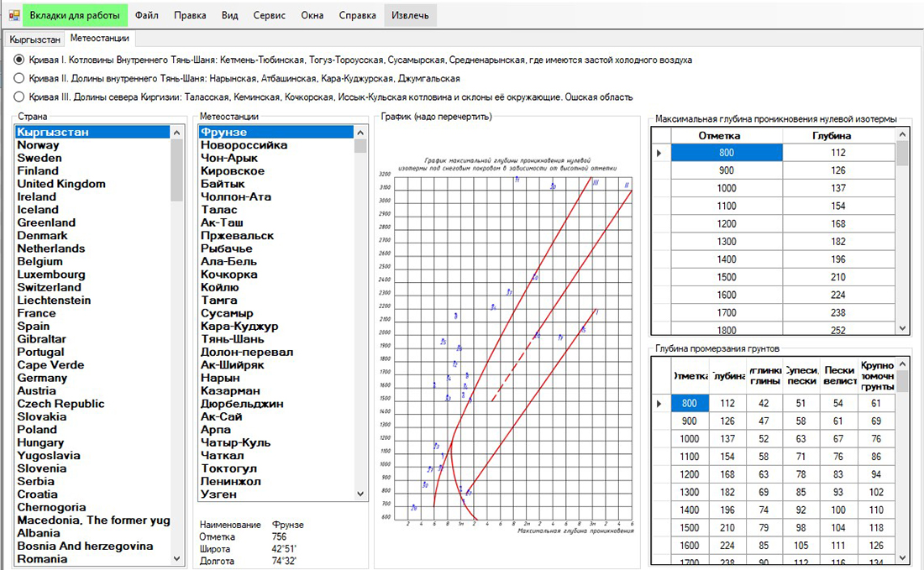Open the Вид menu
Image resolution: width=924 pixels, height=570 pixels.
(x=230, y=15)
